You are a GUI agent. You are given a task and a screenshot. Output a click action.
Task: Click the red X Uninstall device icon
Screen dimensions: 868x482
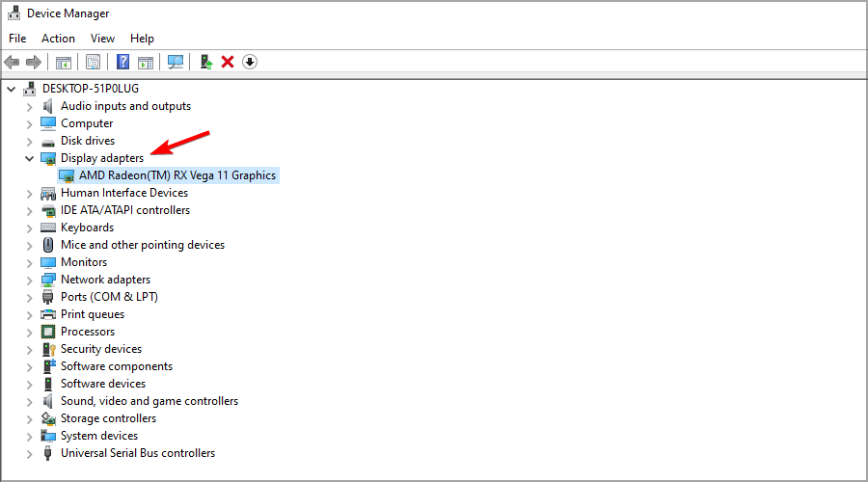point(228,62)
